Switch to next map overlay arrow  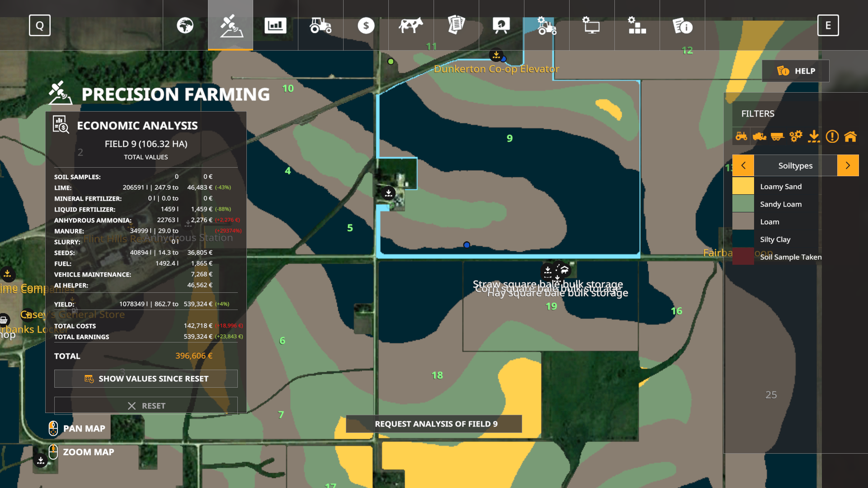(x=848, y=165)
